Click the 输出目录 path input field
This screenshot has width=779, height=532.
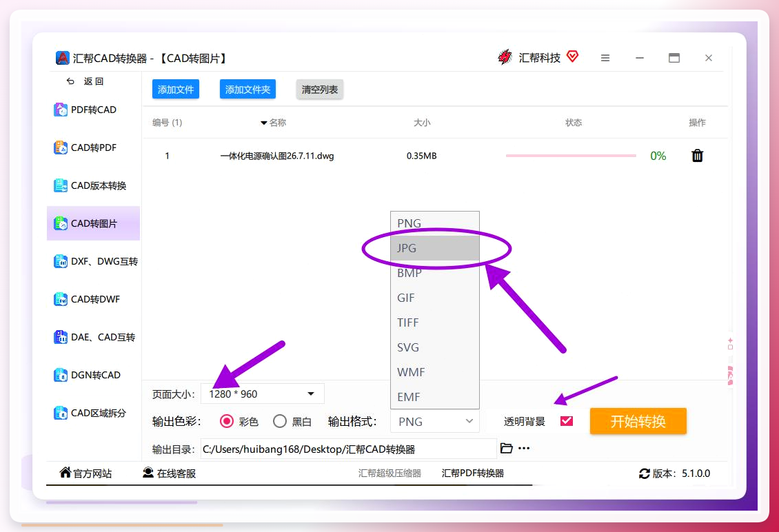tap(348, 449)
